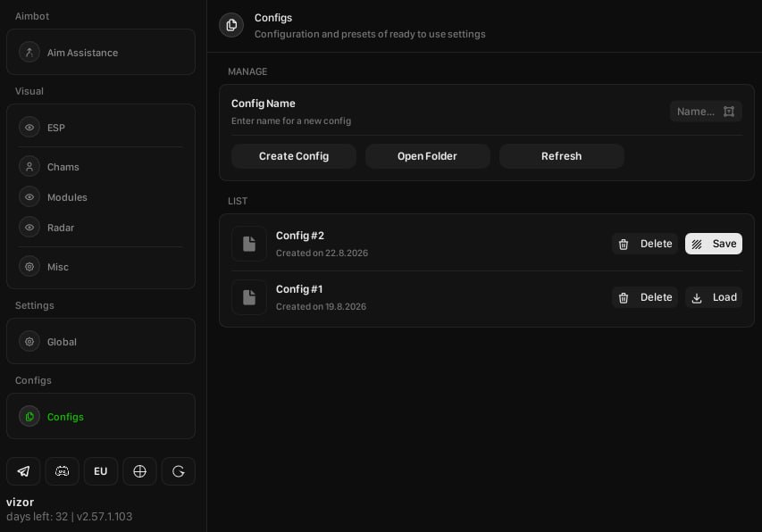The height and width of the screenshot is (532, 762).
Task: Focus the config Name input field
Action: (x=706, y=112)
